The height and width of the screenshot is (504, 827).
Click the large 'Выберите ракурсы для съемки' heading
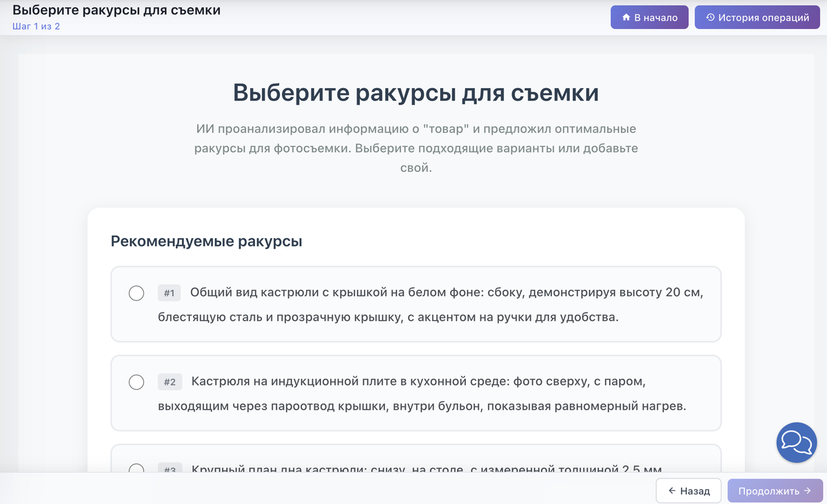[x=416, y=92]
